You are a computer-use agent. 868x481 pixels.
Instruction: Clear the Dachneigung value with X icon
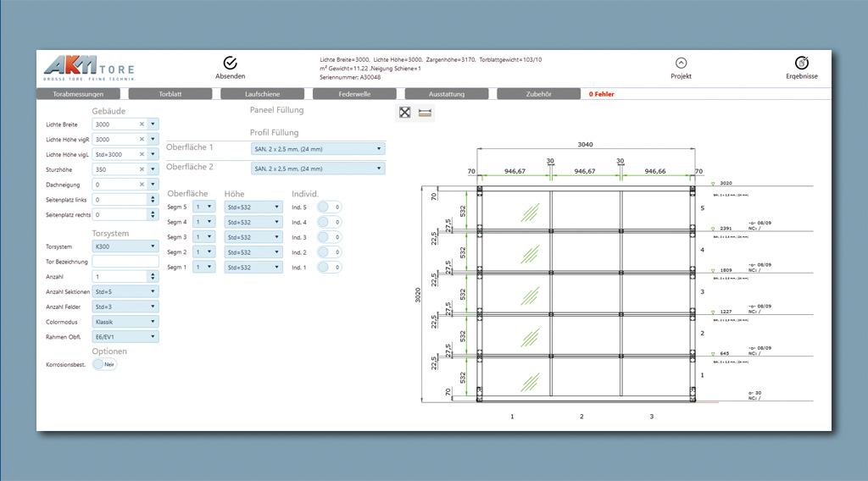click(142, 185)
